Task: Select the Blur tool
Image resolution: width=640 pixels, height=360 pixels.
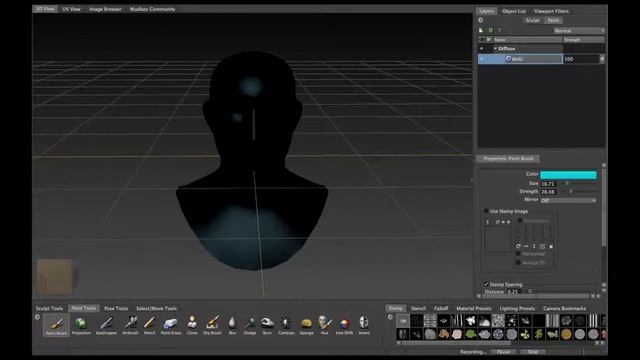Action: click(232, 325)
